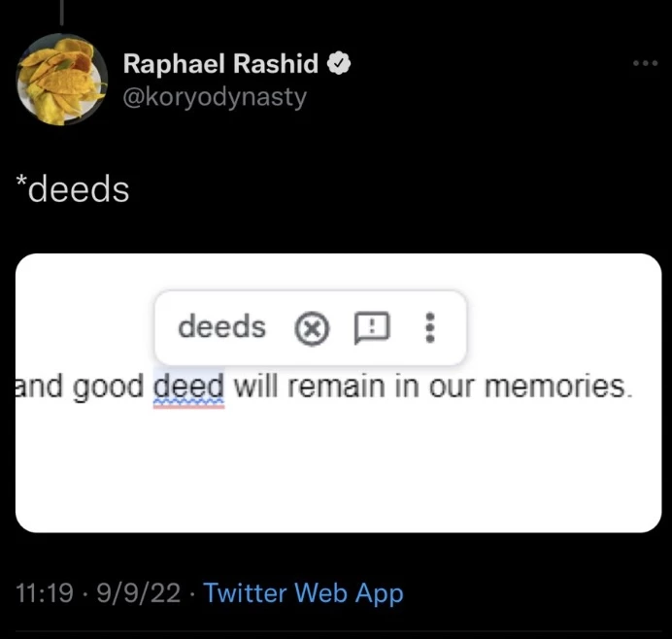Dismiss the spelling suggestion with the X icon
The height and width of the screenshot is (639, 672).
[x=311, y=330]
